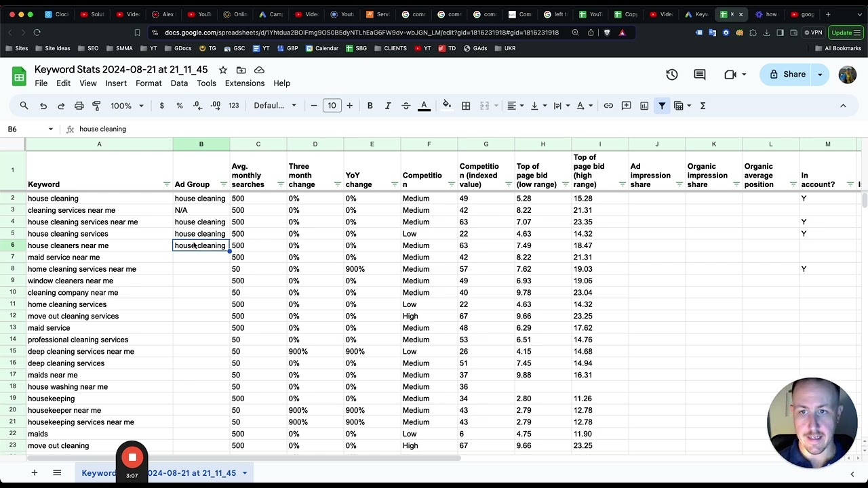868x488 pixels.
Task: Redo the last undone action
Action: click(x=61, y=106)
